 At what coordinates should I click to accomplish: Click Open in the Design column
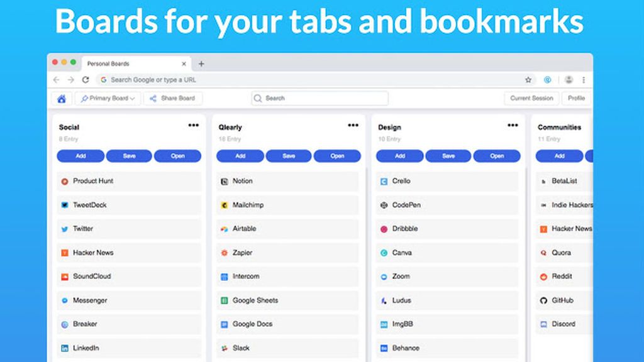tap(497, 156)
